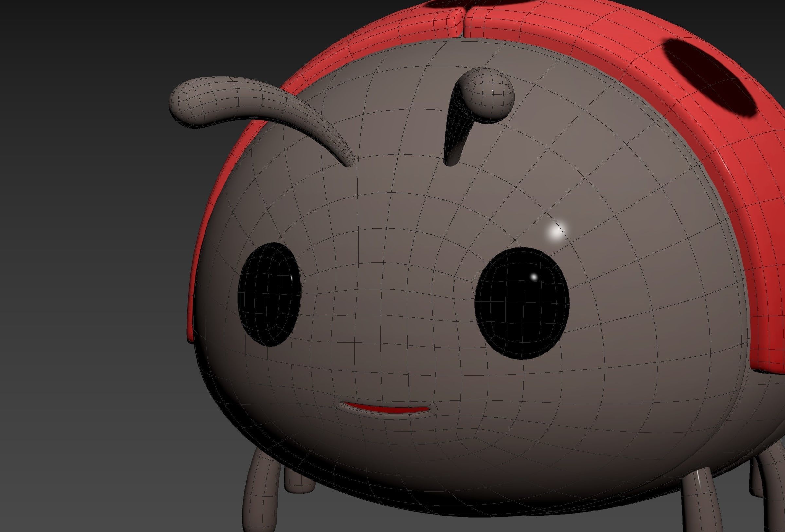Select the larger round black eye

coord(522,303)
